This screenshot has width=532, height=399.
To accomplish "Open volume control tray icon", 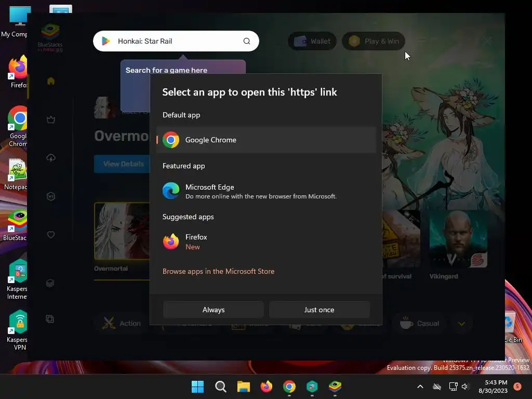I will pyautogui.click(x=465, y=387).
